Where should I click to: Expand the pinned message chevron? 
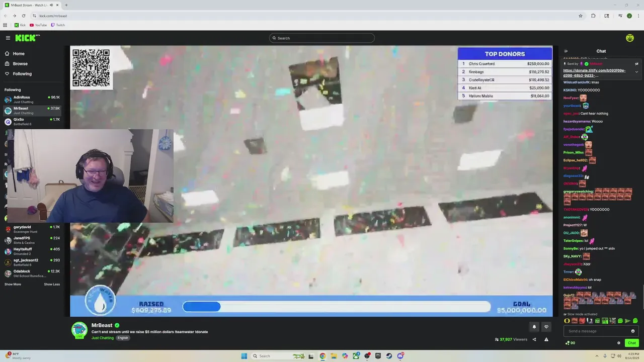636,72
